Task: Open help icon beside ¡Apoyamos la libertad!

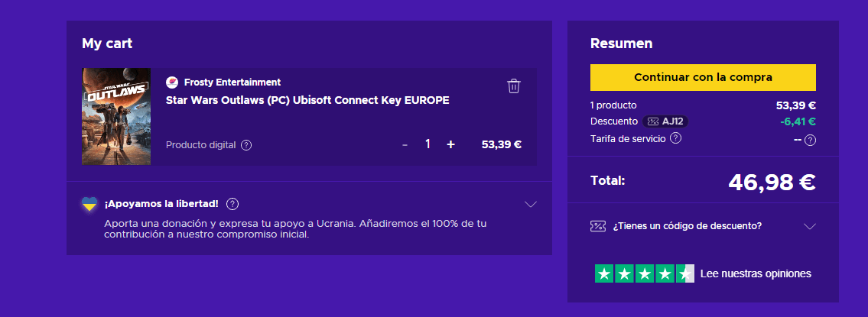Action: [233, 204]
